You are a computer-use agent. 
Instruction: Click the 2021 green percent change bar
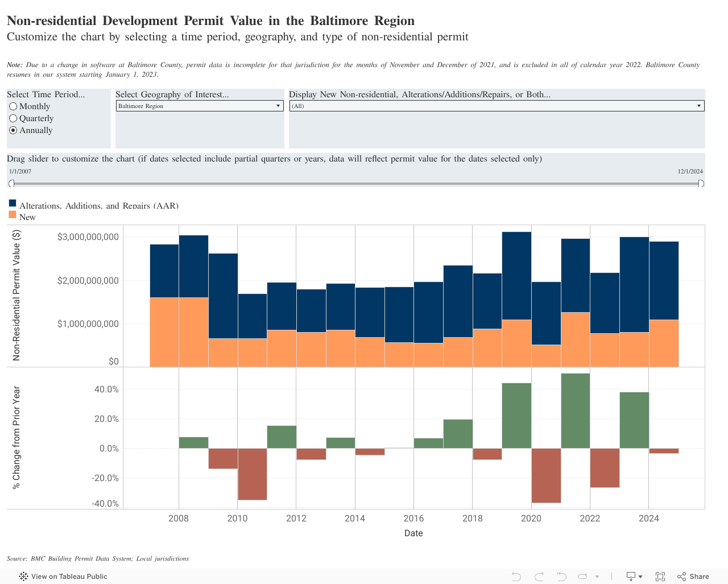pos(575,411)
